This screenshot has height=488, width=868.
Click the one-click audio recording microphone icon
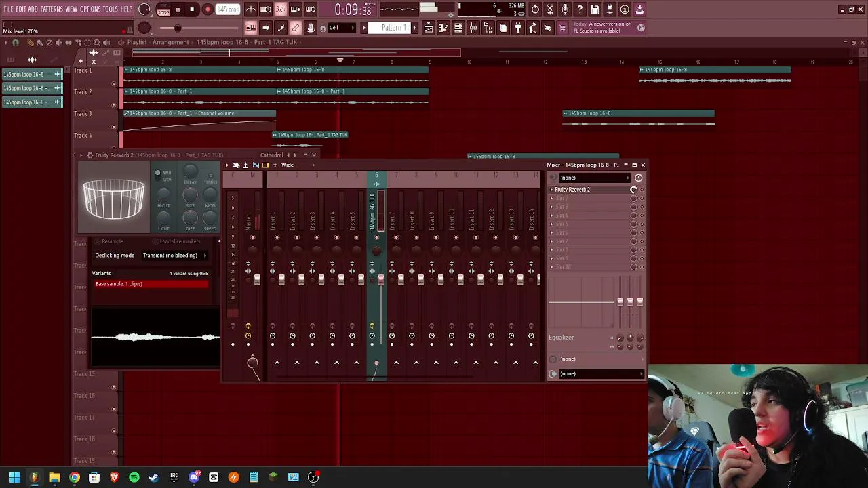click(565, 9)
